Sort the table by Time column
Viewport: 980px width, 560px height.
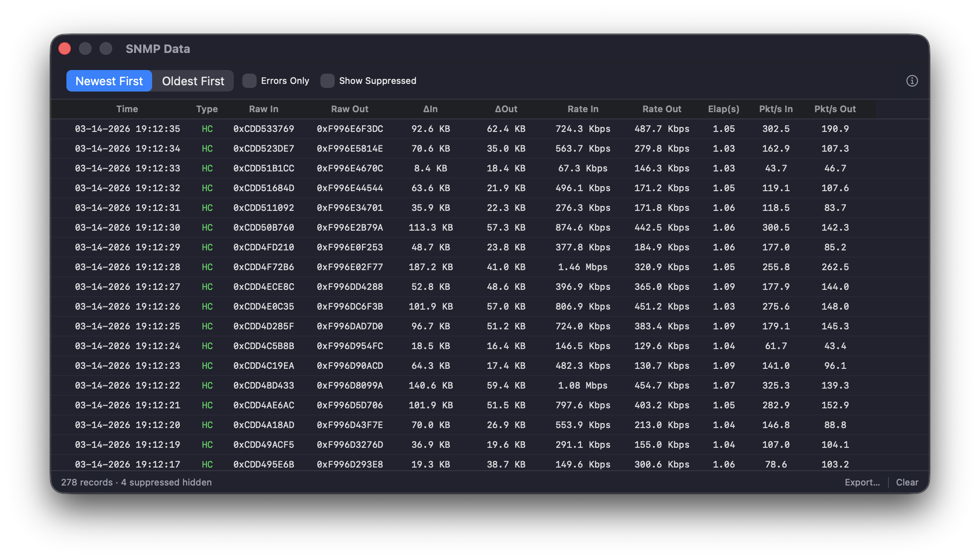tap(127, 109)
